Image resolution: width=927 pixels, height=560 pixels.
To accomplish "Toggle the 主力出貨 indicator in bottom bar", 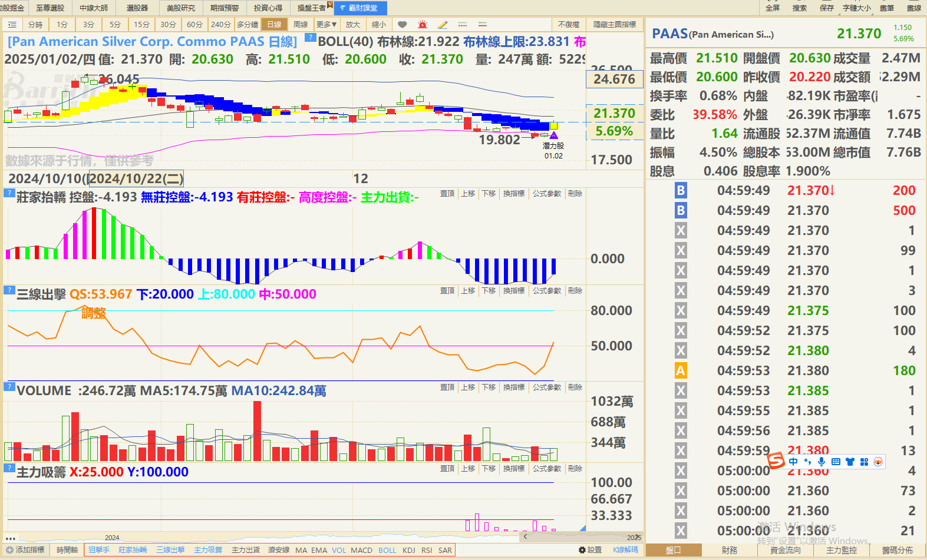I will pyautogui.click(x=246, y=550).
